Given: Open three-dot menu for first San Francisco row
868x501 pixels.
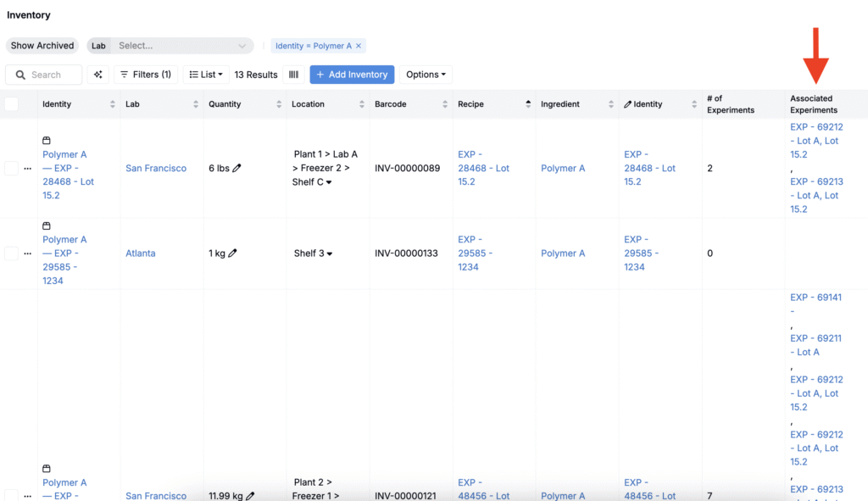Looking at the screenshot, I should coord(27,169).
